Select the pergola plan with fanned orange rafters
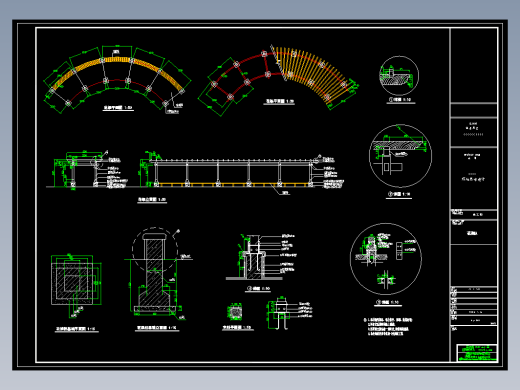The height and width of the screenshot is (390, 520). tap(278, 80)
